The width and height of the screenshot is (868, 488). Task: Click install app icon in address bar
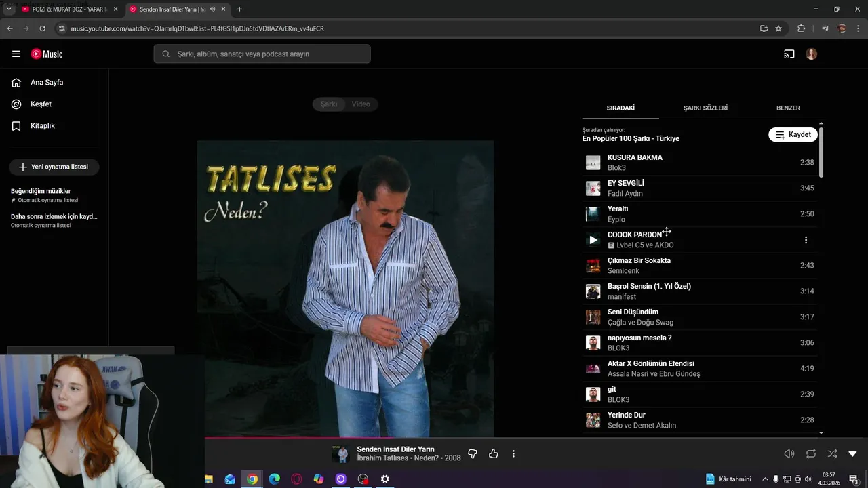(x=764, y=28)
